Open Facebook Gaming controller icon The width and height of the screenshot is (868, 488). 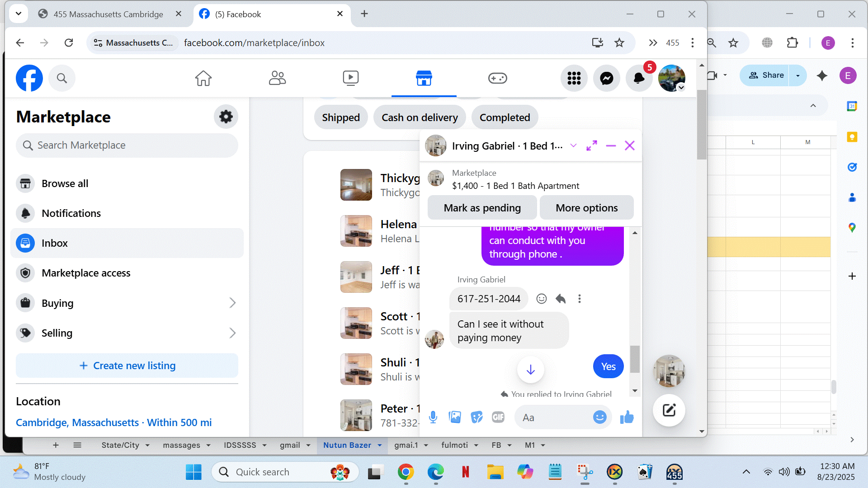(497, 78)
